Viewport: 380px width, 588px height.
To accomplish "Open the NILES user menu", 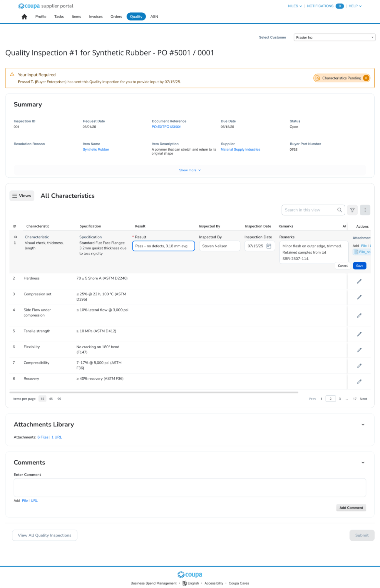I will [295, 6].
